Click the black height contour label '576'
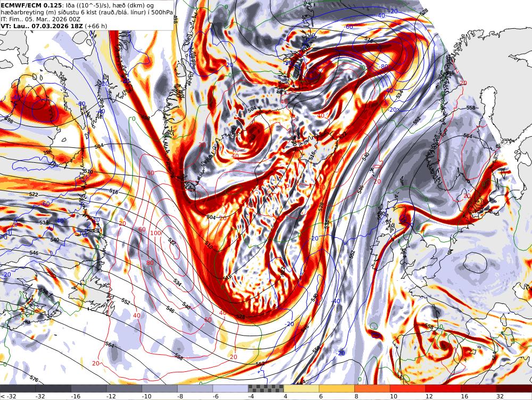Image resolution: width=532 pixels, height=400 pixels. click(34, 379)
